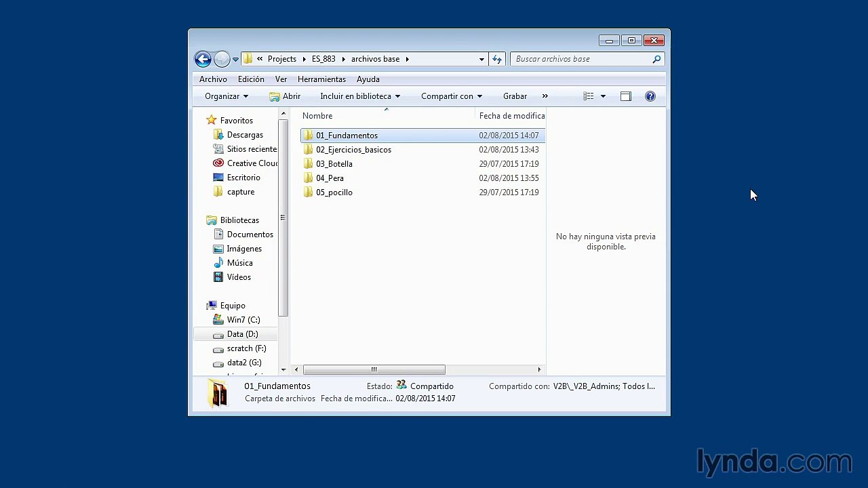
Task: Click the data2 (G:) drive icon
Action: tap(218, 363)
